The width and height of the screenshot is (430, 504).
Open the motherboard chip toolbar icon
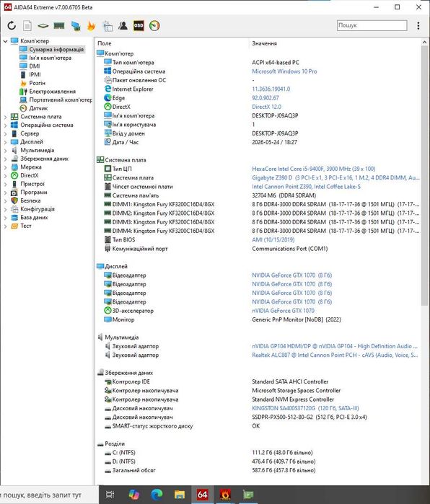(43, 25)
